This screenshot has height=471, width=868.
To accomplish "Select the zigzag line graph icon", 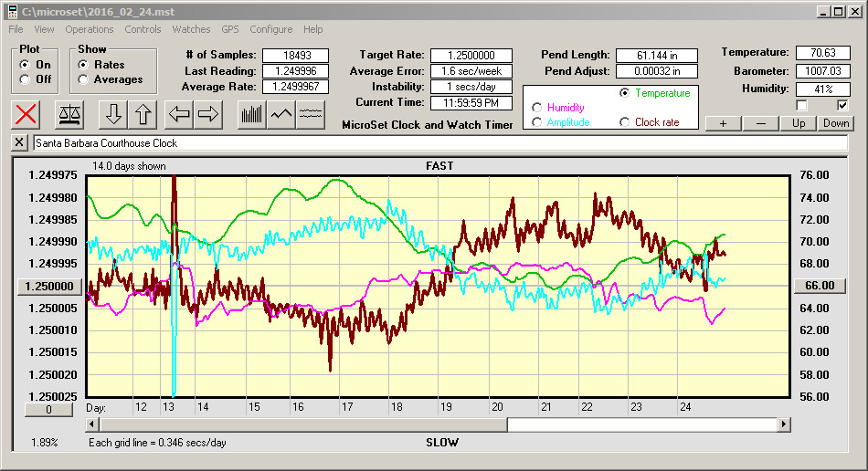I will pos(281,114).
